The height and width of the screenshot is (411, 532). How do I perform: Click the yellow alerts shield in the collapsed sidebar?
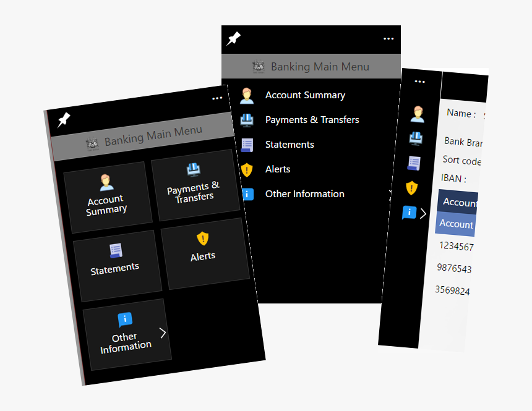[x=412, y=188]
